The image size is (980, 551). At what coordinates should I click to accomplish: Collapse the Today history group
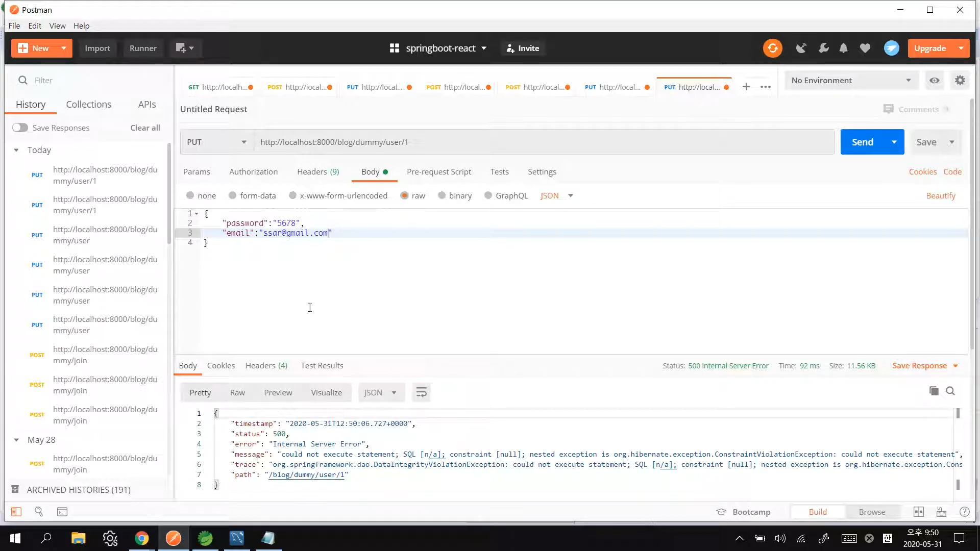pyautogui.click(x=16, y=150)
